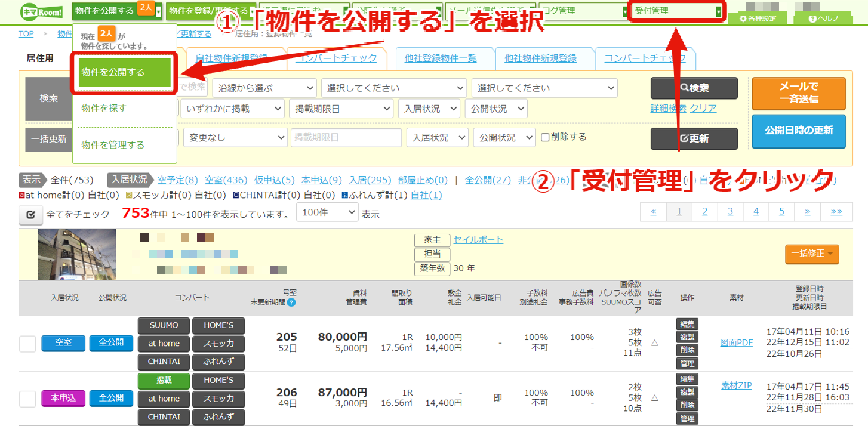Click 本申込 status button for room 206

(63, 398)
